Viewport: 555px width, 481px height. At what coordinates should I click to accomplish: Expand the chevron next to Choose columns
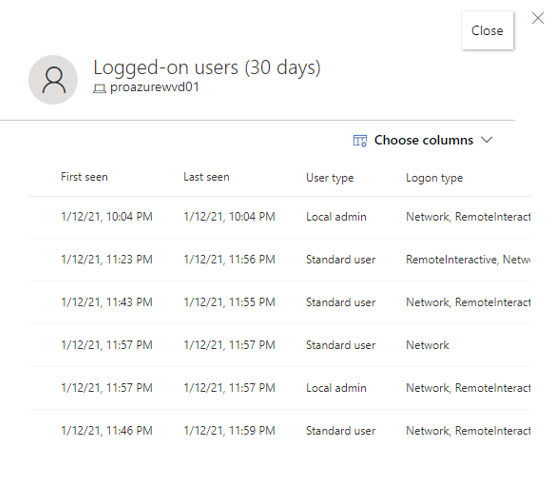tap(487, 140)
